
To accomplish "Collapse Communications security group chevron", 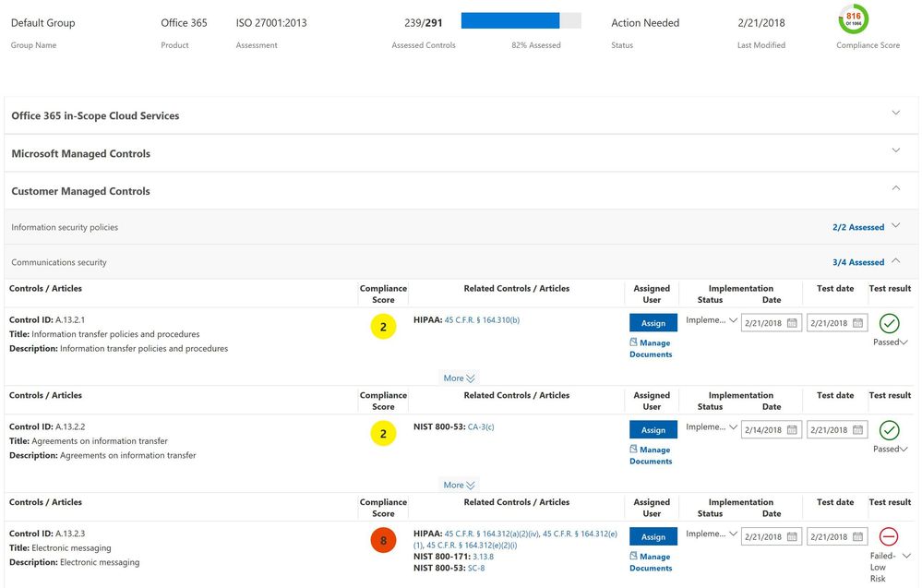I will point(895,260).
